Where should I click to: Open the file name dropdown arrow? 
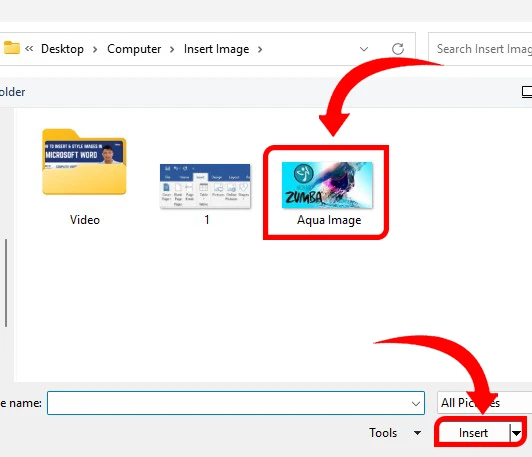point(416,403)
